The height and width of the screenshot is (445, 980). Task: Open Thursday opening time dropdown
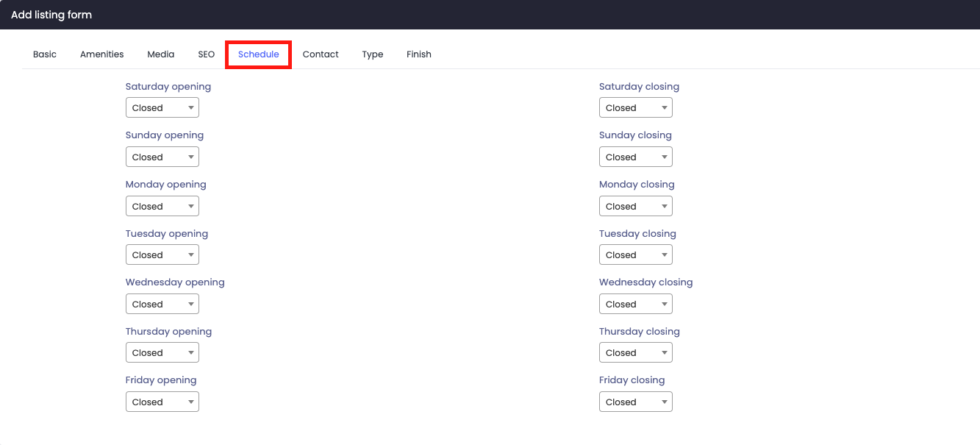[x=162, y=353]
